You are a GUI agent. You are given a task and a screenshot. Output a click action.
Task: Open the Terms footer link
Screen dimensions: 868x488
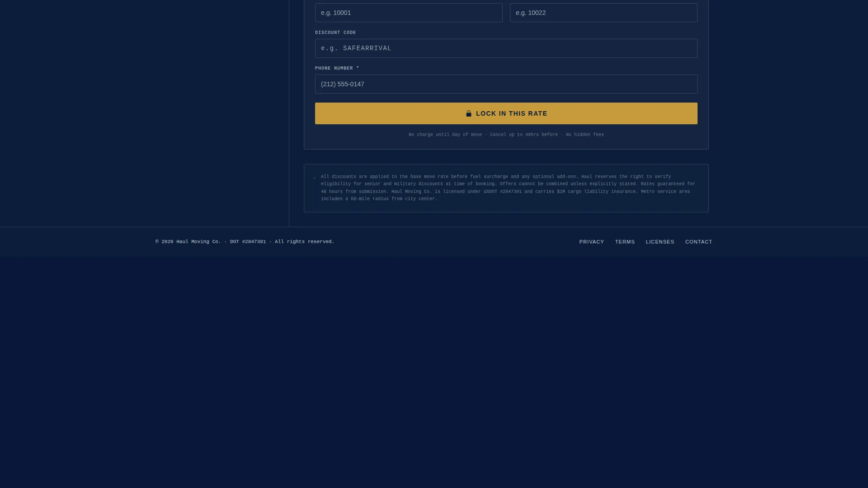(x=625, y=242)
